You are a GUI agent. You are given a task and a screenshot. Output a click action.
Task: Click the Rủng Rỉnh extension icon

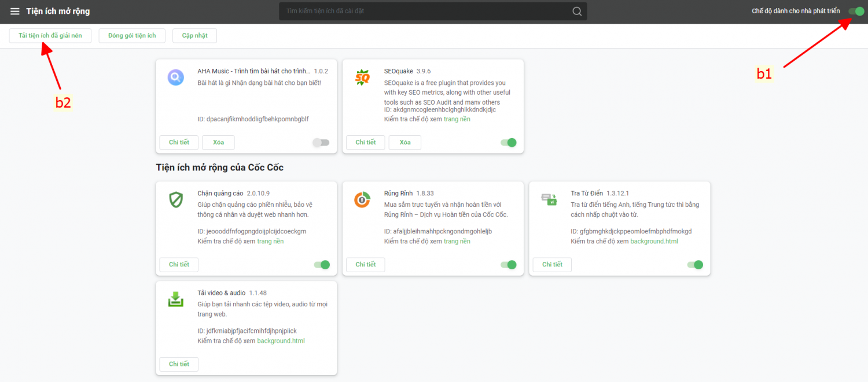(x=362, y=199)
